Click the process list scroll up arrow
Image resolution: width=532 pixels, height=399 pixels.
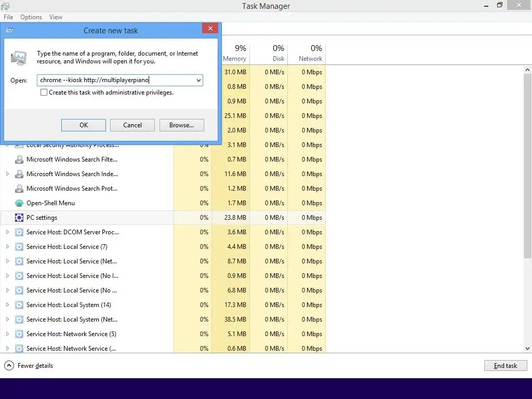[527, 70]
